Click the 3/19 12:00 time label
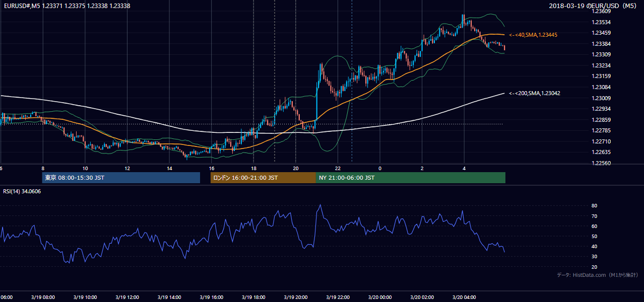This screenshot has height=302, width=644. click(127, 297)
